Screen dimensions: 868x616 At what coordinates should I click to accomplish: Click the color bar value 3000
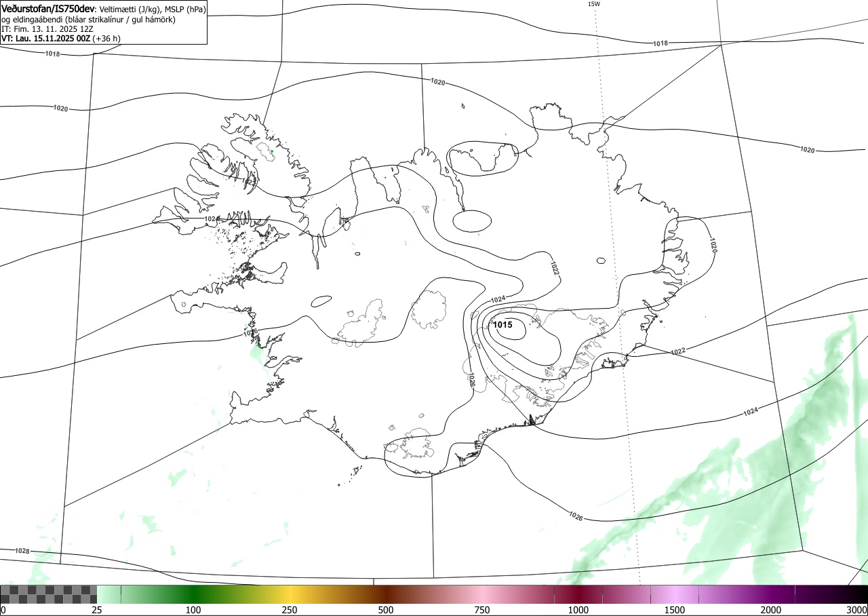point(857,610)
